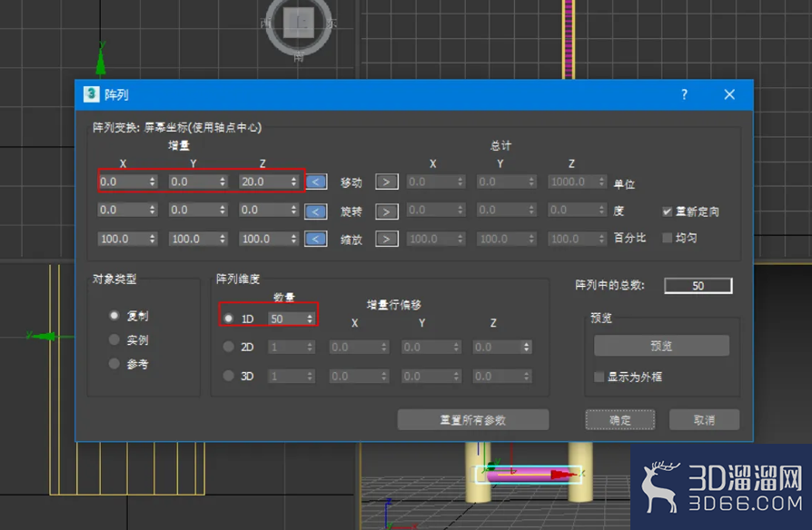Close the Array dialog
Viewport: 812px width, 530px height.
tap(729, 94)
